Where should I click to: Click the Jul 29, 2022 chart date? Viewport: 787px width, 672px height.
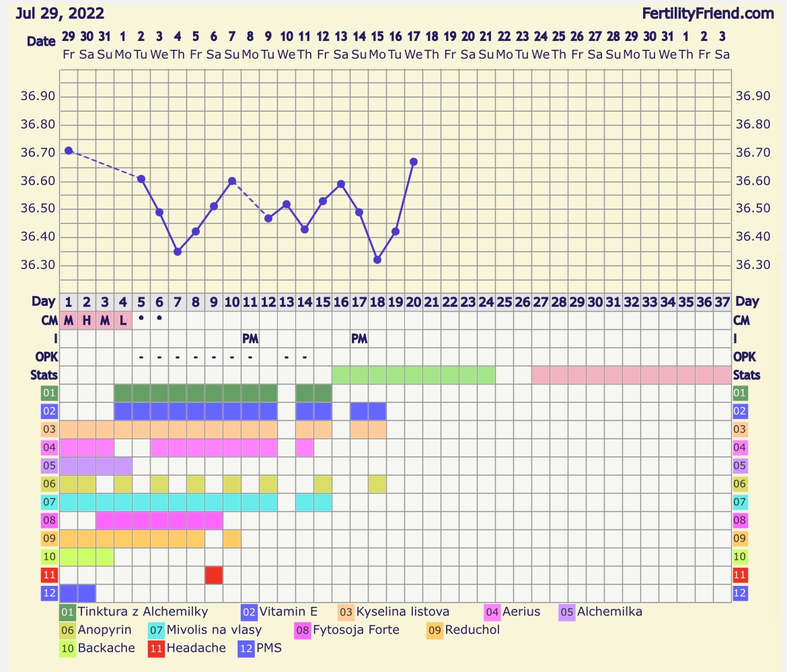pos(60,13)
